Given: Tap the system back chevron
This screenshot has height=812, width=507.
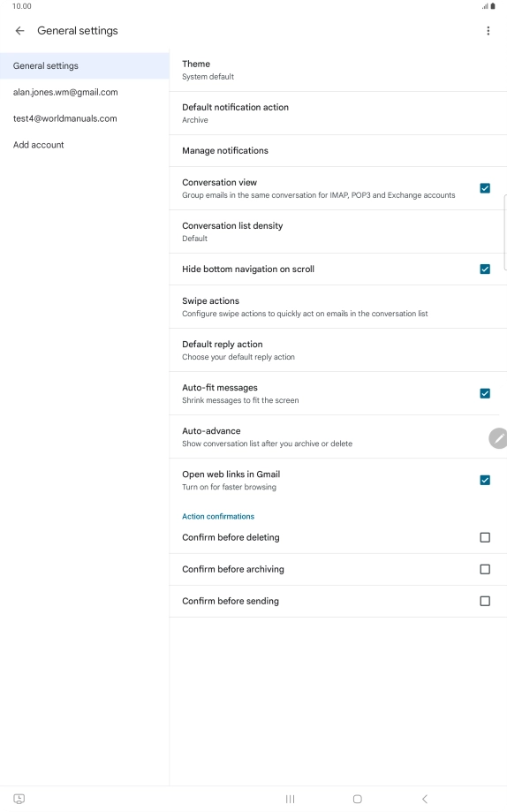Looking at the screenshot, I should 425,799.
